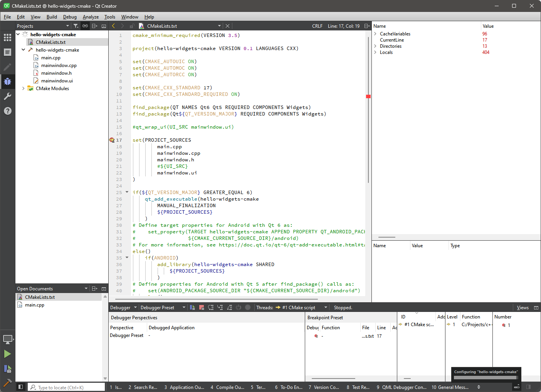The height and width of the screenshot is (392, 541).
Task: Start debugging with Run-Debug icon
Action: 7,369
